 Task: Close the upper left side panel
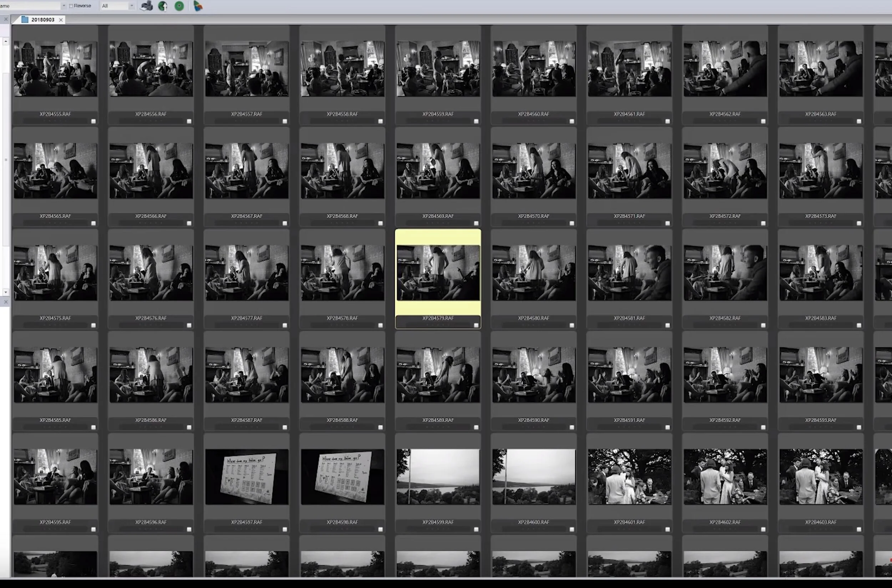[x=6, y=19]
